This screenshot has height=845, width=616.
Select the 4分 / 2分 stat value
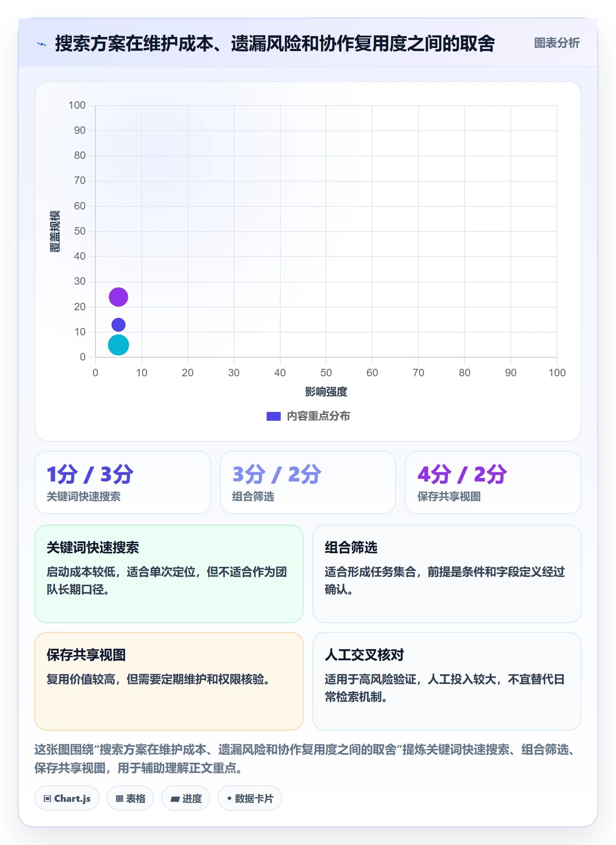click(462, 474)
